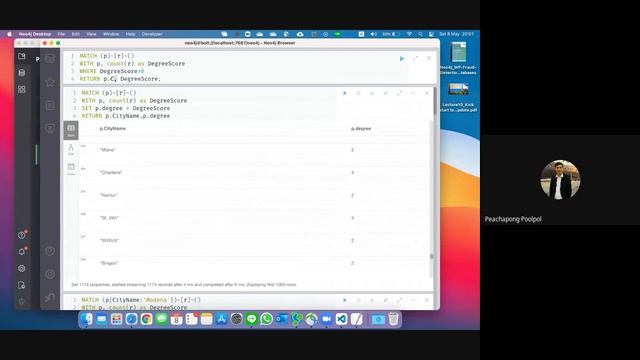This screenshot has height=360, width=640.
Task: Open the help icon with red badge in Neo4j Desktop sidebar
Action: coord(22,235)
